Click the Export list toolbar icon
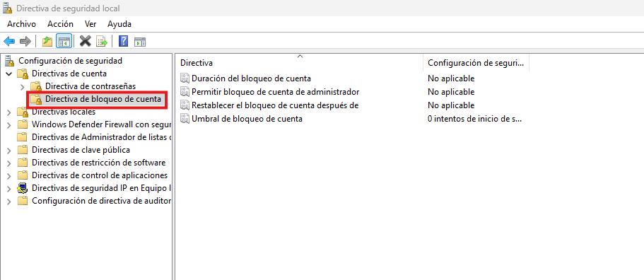The height and width of the screenshot is (280, 644). 102,41
